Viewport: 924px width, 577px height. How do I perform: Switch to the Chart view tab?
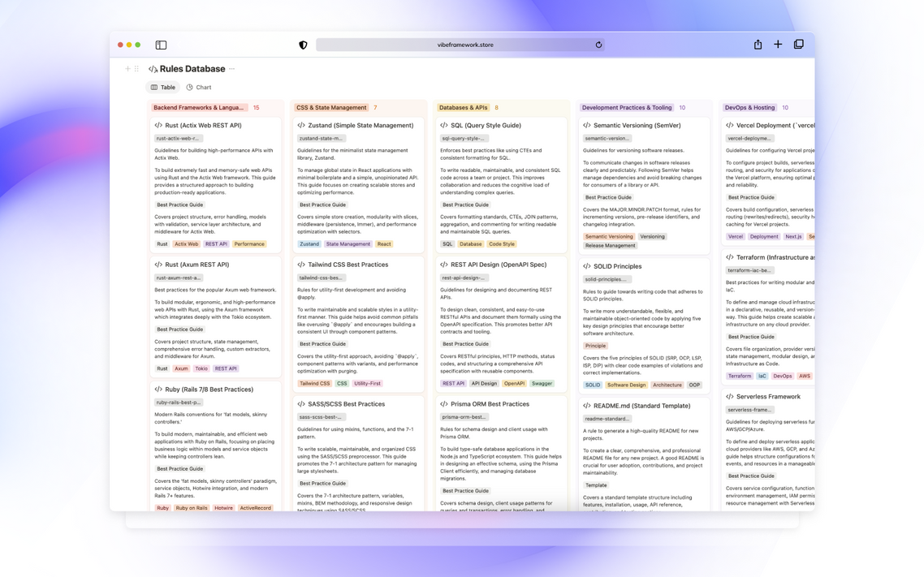(x=199, y=87)
